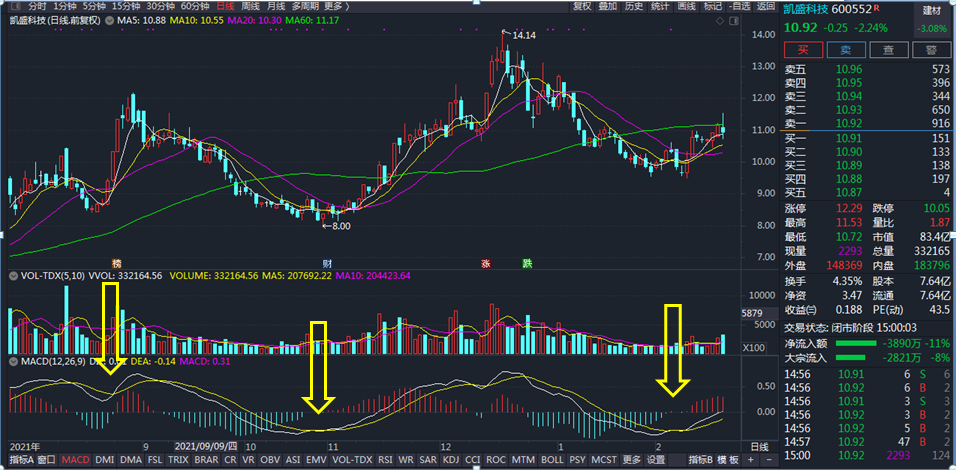
Task: Switch to 30分钟 period
Action: [x=162, y=7]
